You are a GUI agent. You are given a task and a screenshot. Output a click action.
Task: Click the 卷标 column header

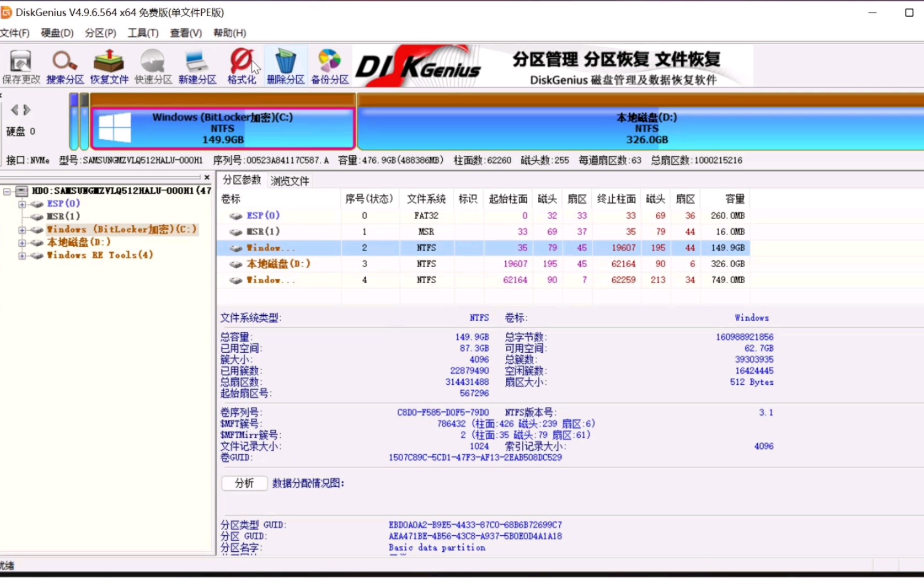tap(279, 199)
